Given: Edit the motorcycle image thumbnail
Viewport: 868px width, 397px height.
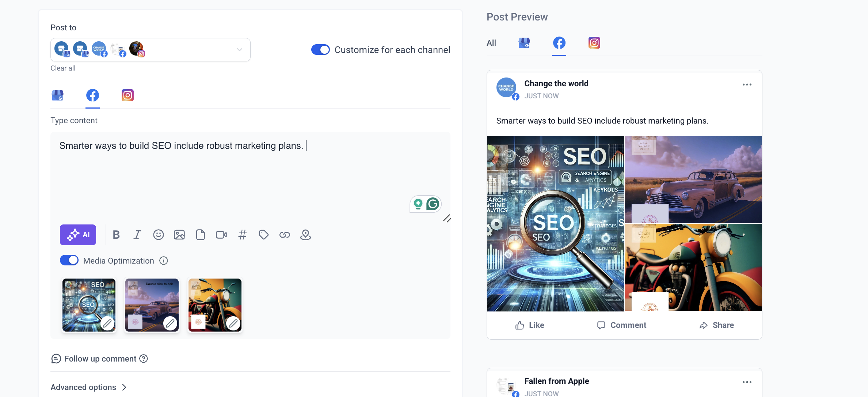Looking at the screenshot, I should [x=233, y=323].
